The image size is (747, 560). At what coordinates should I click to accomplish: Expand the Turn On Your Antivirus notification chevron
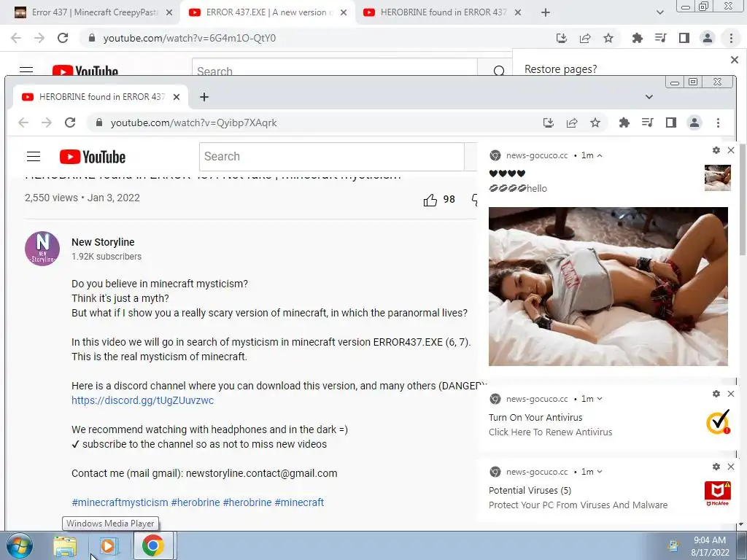600,399
